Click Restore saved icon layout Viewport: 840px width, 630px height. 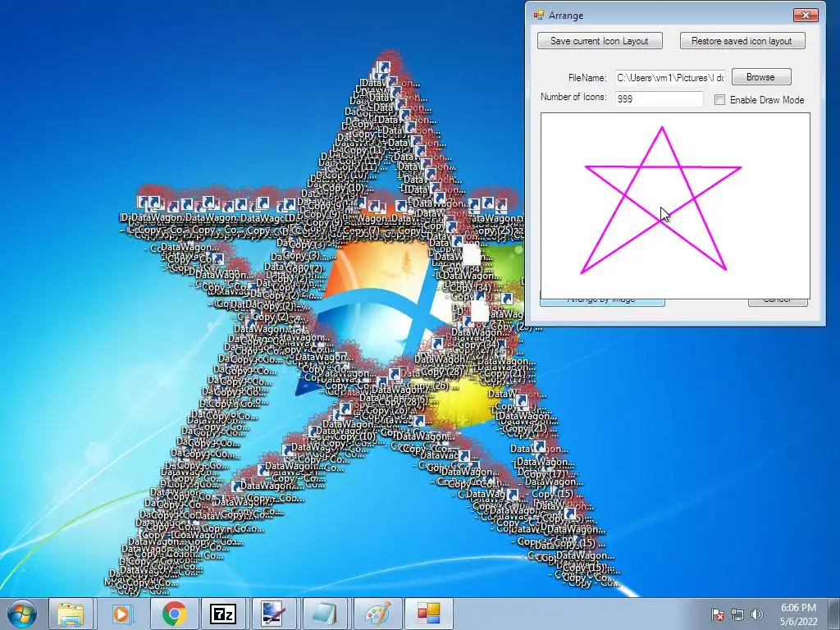pos(742,41)
